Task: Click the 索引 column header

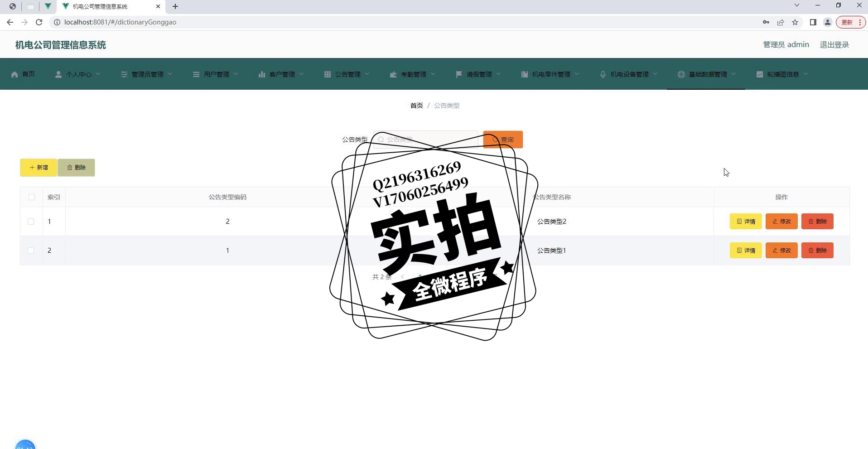Action: [x=54, y=197]
